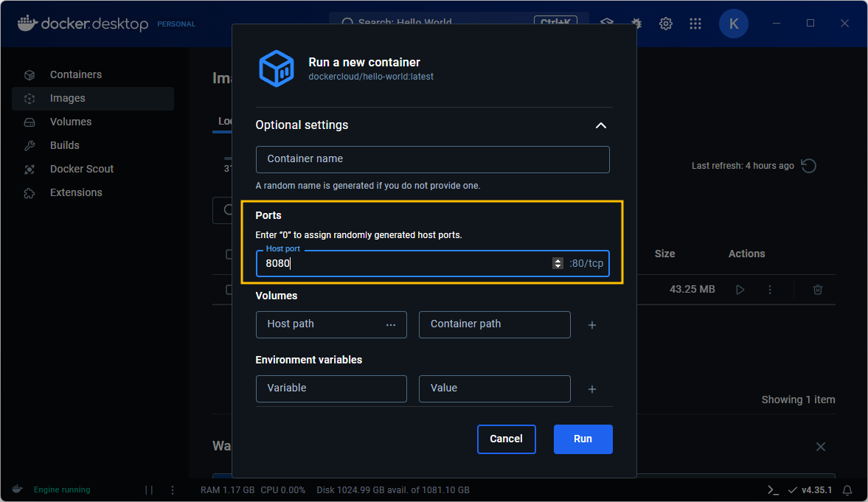Click the 43.25 MB size value

click(692, 290)
